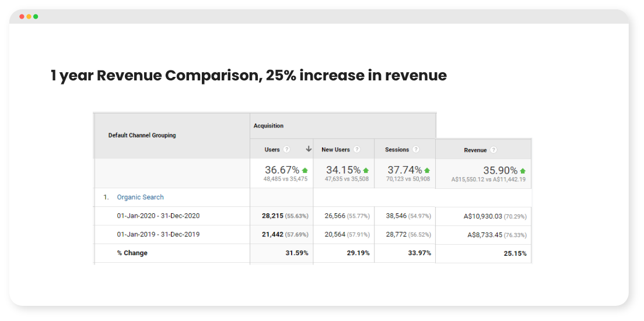Click the 47,635 vs 35,508 comparison text
The height and width of the screenshot is (321, 644).
[346, 179]
